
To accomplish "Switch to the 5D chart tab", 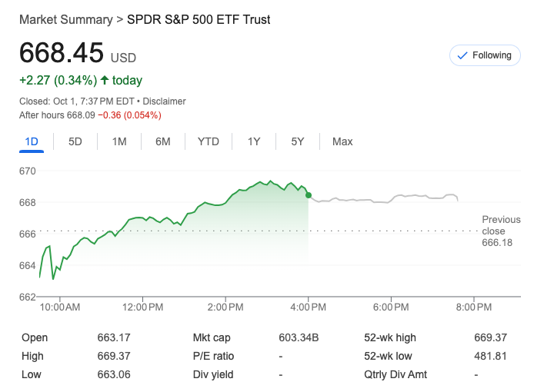I will click(75, 141).
